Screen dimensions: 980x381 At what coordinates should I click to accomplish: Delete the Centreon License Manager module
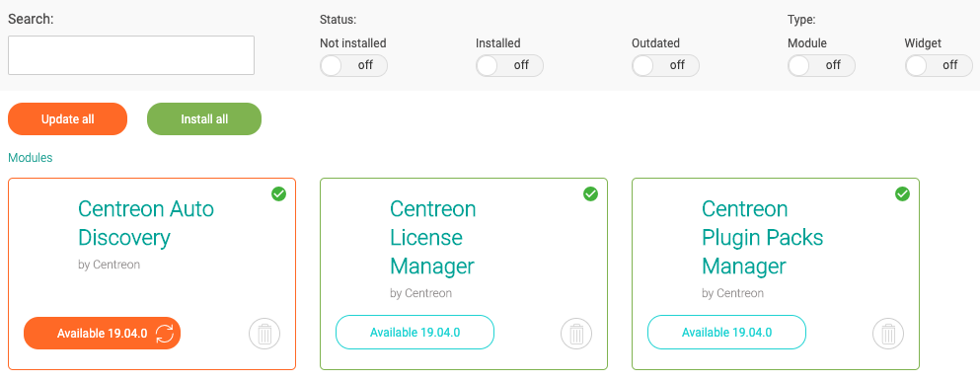(x=576, y=334)
